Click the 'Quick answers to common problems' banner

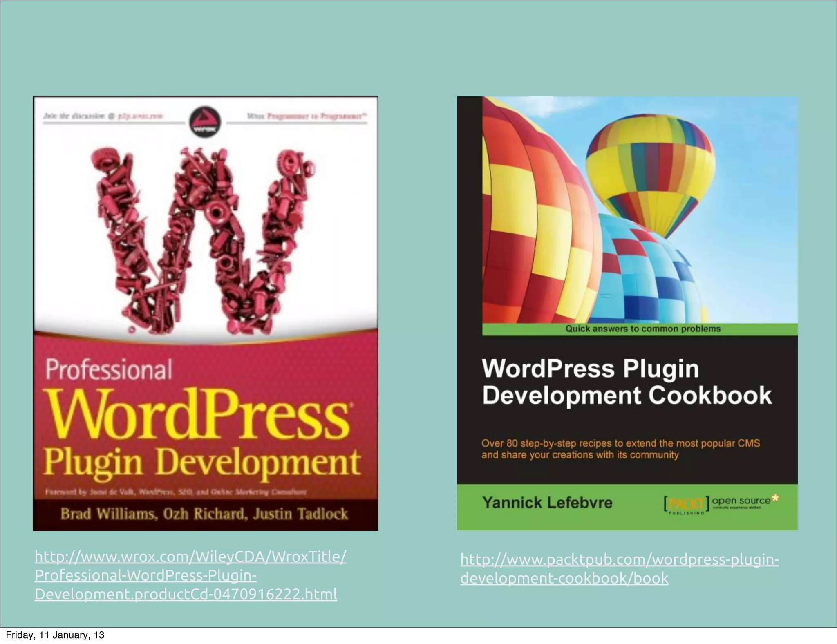[640, 329]
